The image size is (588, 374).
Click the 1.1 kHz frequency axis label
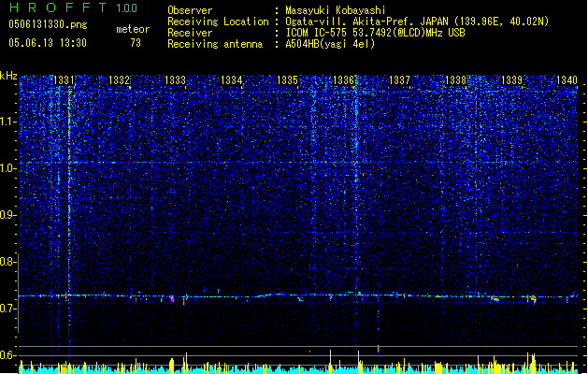pyautogui.click(x=7, y=122)
